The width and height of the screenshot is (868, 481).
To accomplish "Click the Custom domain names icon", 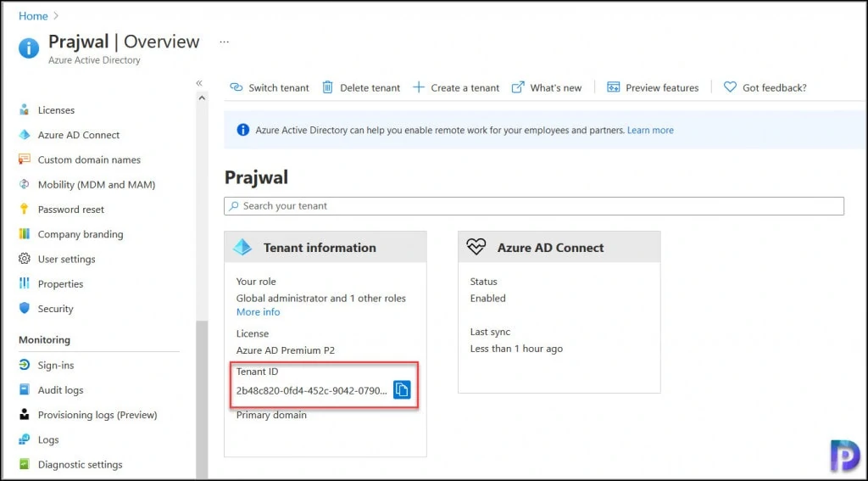I will (x=24, y=159).
